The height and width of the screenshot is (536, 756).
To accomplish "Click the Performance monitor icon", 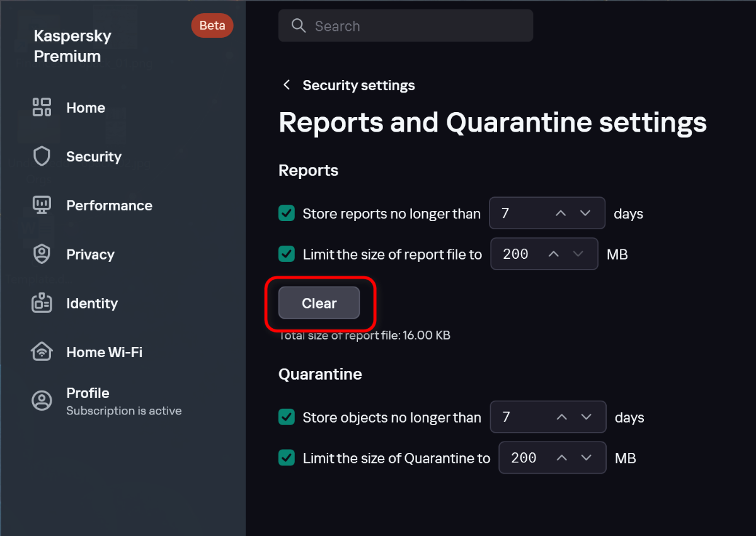I will 42,205.
